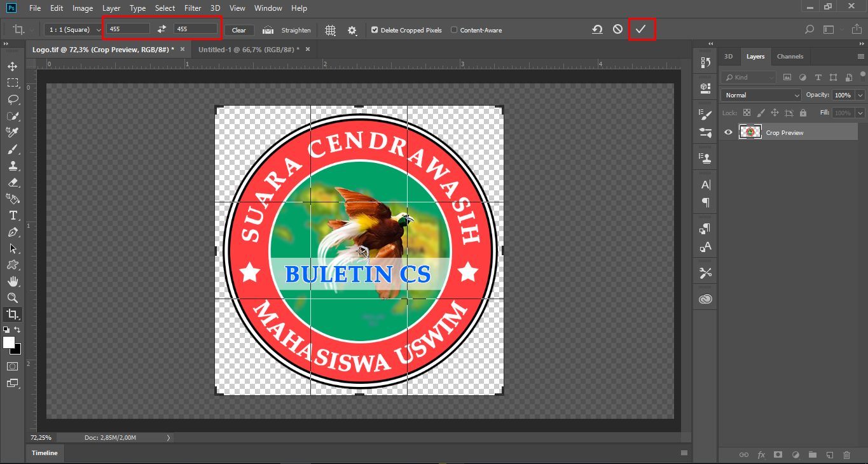
Task: Open workspace switcher icon
Action: pyautogui.click(x=828, y=29)
